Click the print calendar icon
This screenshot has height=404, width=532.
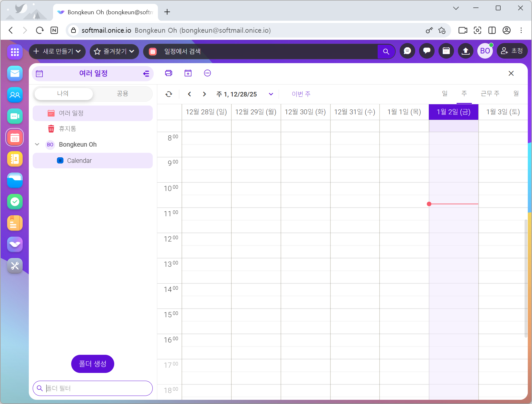pos(169,73)
